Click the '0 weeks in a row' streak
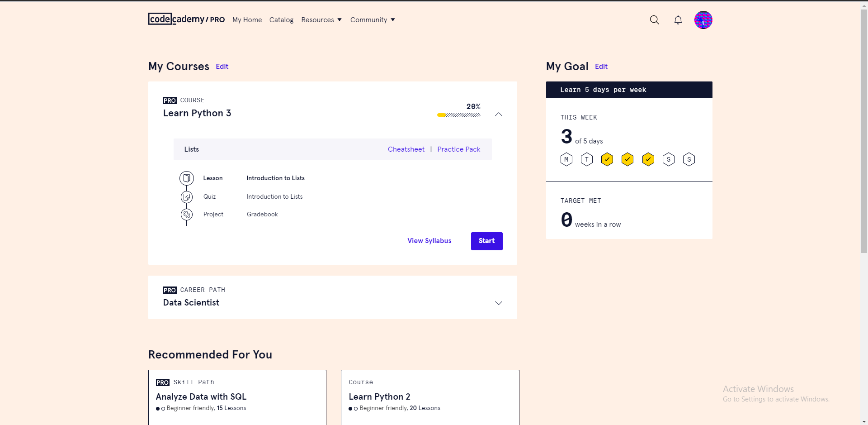Viewport: 868px width, 425px height. [591, 220]
